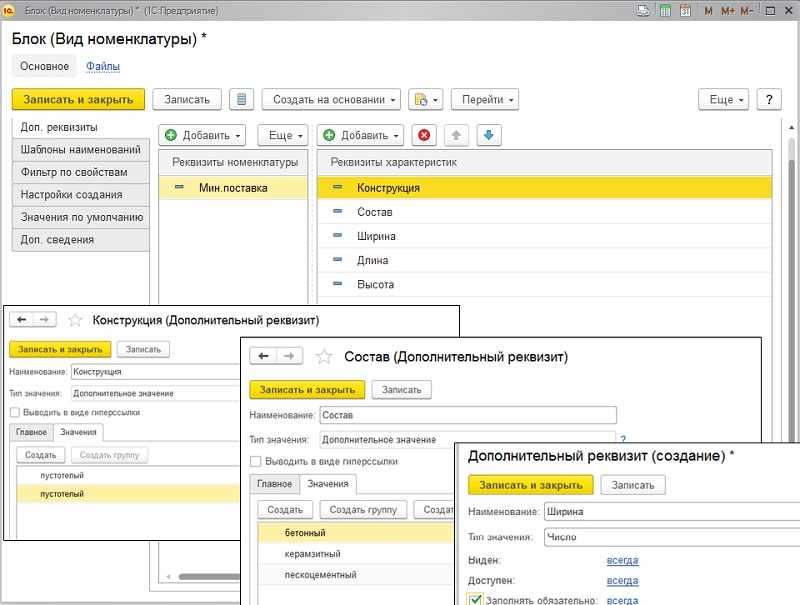Screen dimensions: 800x605
Task: Click Создать группу in Состав window
Action: click(363, 510)
